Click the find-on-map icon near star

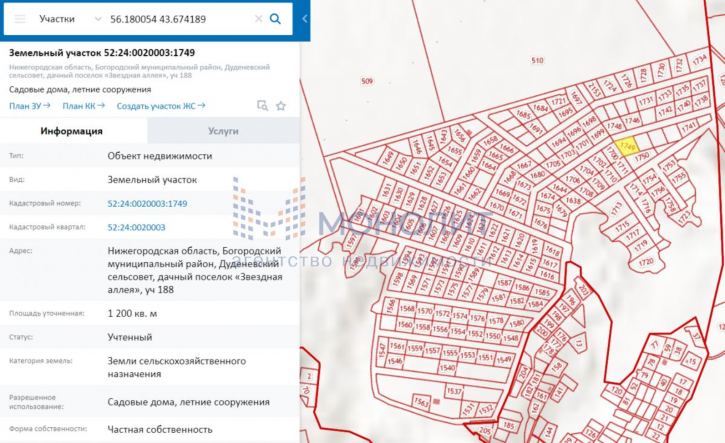point(262,106)
